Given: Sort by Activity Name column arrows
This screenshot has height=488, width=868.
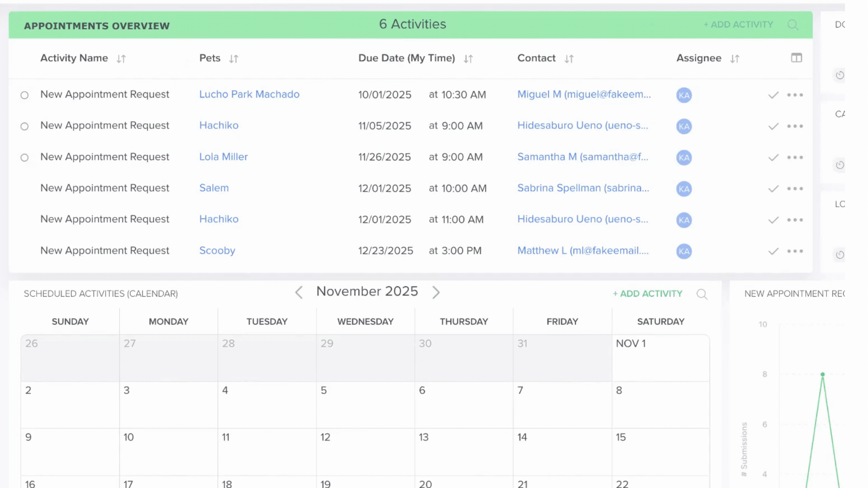Looking at the screenshot, I should click(121, 59).
